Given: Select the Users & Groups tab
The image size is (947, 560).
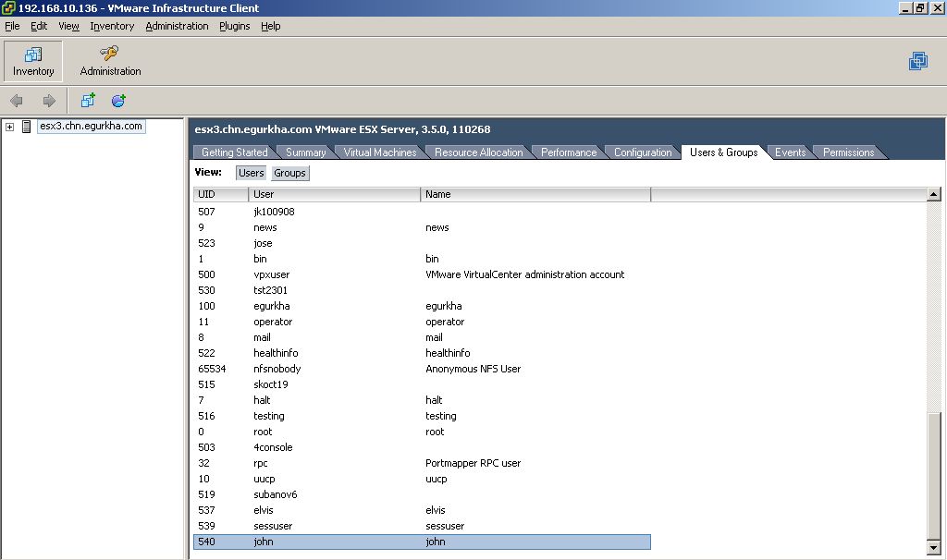Looking at the screenshot, I should [x=723, y=152].
